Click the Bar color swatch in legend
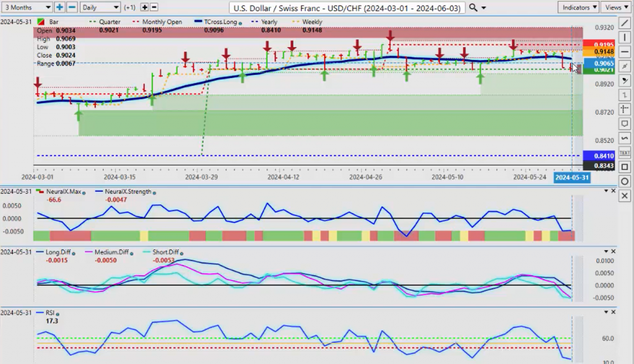Image resolution: width=634 pixels, height=364 pixels. [40, 22]
